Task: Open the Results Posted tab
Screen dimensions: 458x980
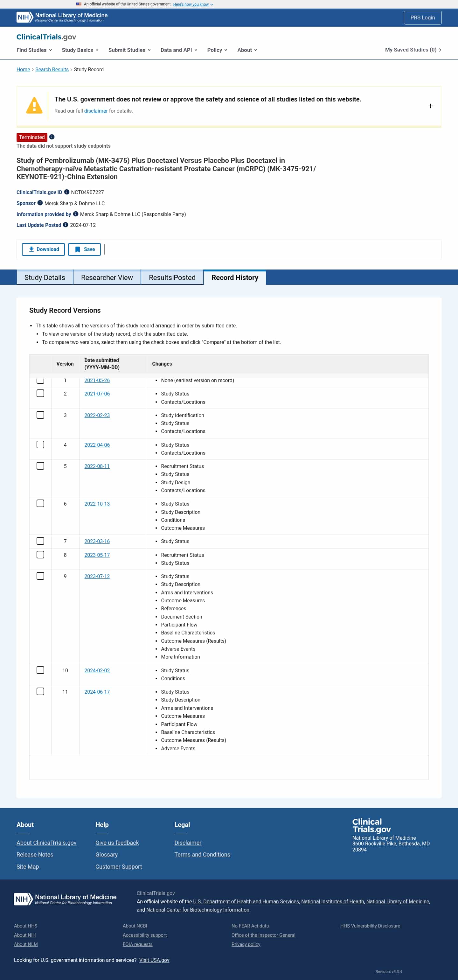Action: point(172,278)
